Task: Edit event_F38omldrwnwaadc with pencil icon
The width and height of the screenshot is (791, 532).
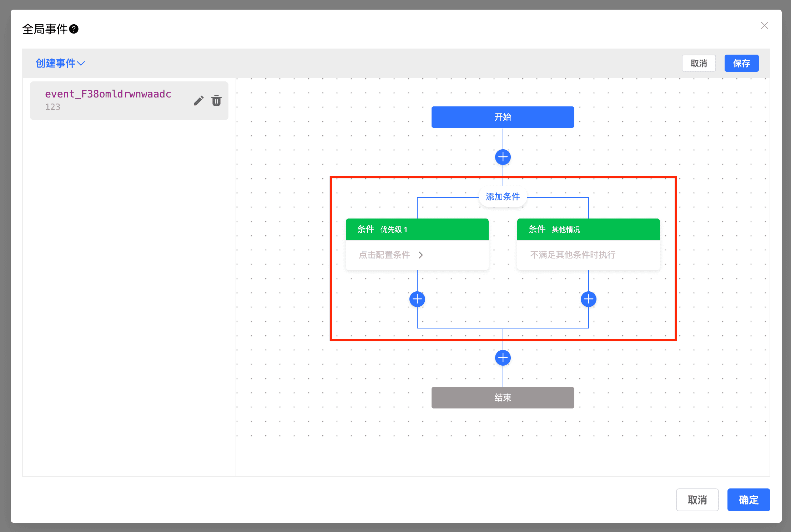Action: 198,101
